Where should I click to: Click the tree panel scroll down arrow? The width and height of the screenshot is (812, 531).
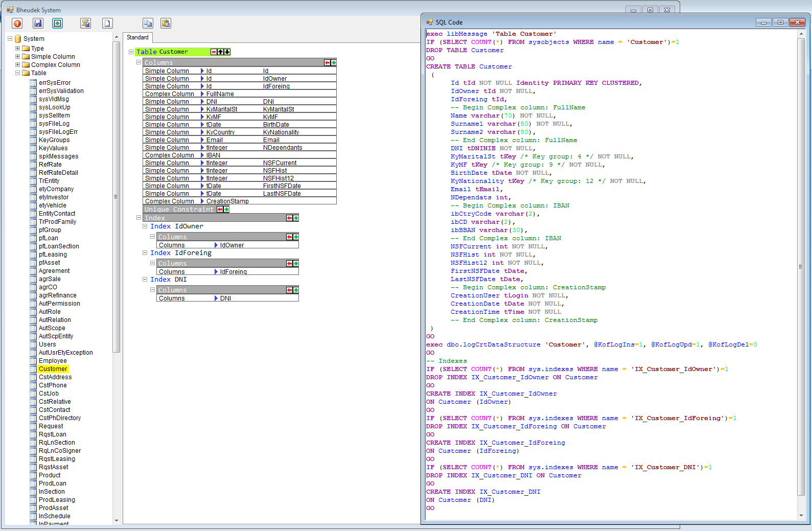tap(117, 520)
